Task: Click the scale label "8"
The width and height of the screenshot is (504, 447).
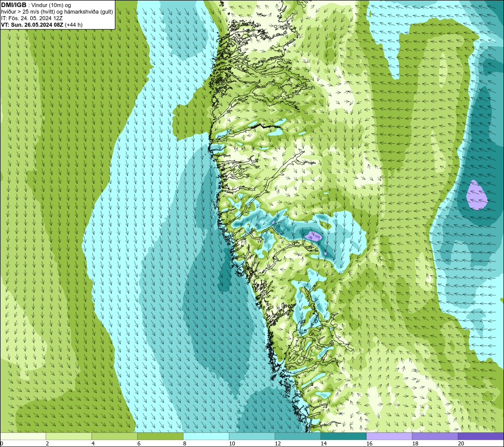Action: click(x=184, y=443)
